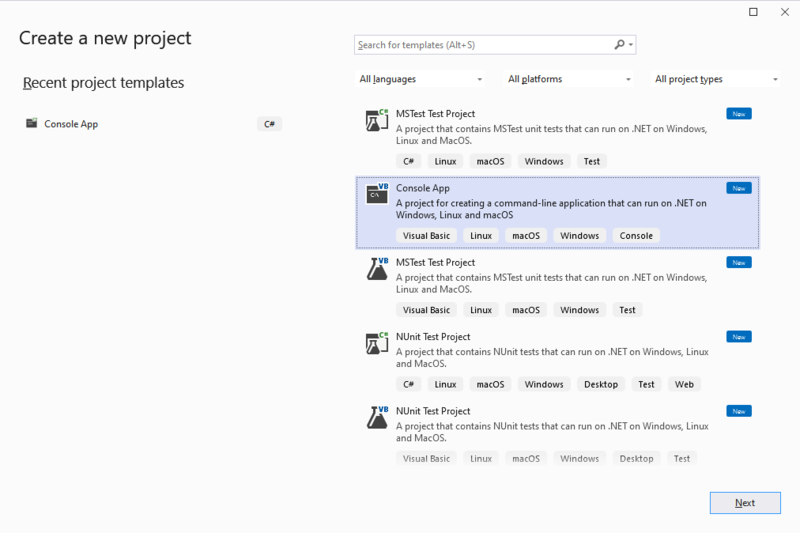Click the C# tag under first MSTest Test Project
This screenshot has height=533, width=800.
click(x=408, y=161)
